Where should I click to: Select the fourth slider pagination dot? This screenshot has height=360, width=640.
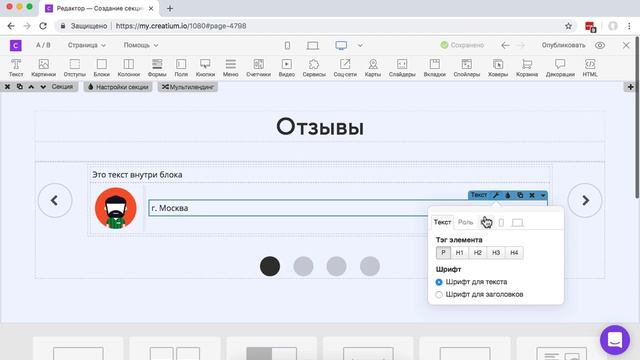(370, 266)
